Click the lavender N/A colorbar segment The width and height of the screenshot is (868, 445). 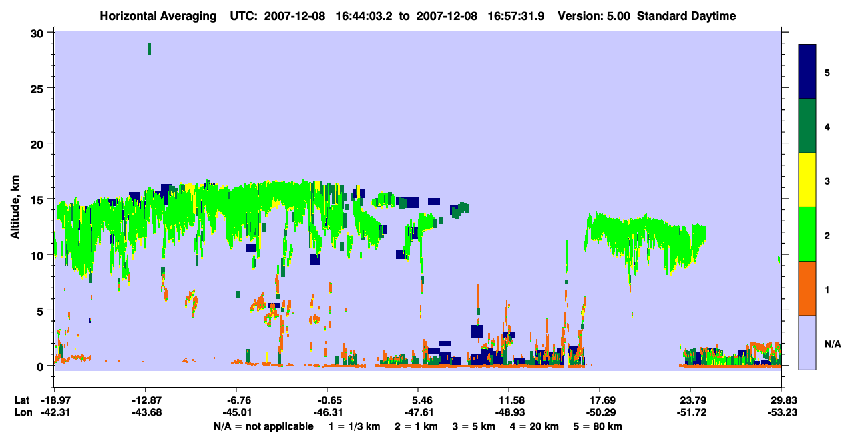coord(807,342)
